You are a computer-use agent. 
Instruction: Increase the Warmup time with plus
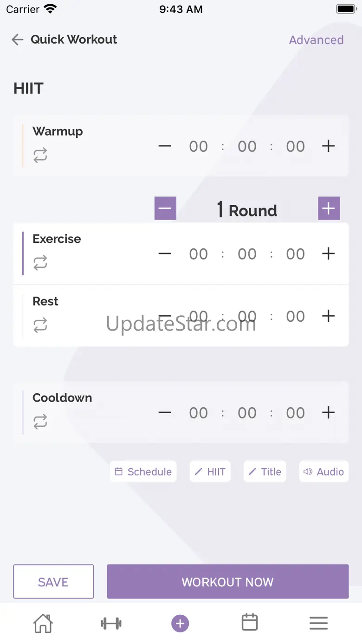click(x=328, y=146)
